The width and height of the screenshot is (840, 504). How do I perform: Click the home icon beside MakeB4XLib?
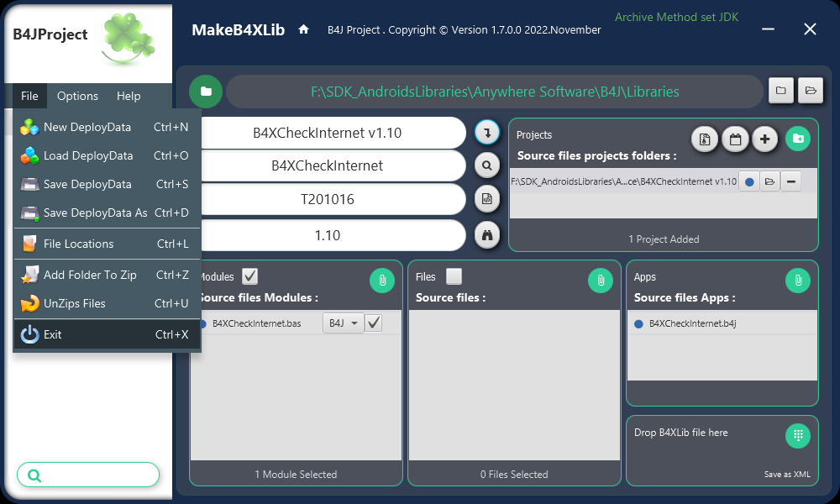[304, 29]
